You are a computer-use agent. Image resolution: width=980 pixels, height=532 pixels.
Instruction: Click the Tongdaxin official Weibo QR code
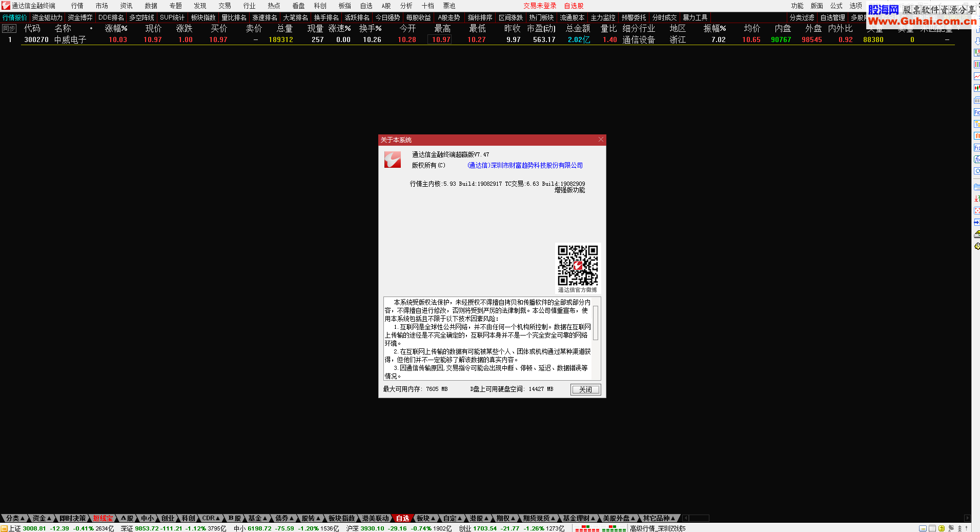[x=578, y=265]
